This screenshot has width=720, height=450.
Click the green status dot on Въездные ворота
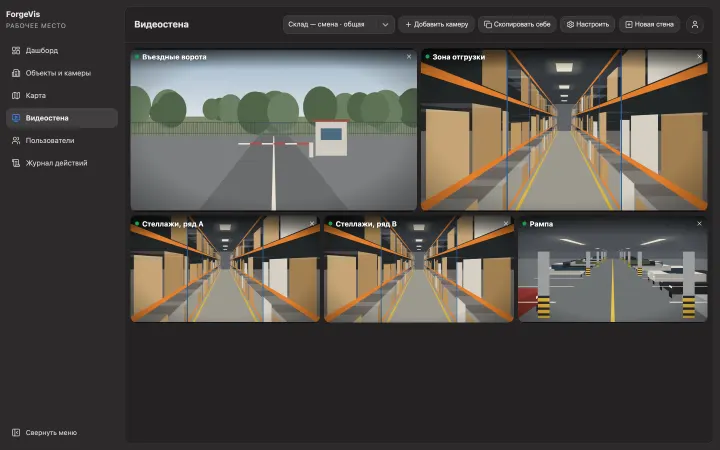click(x=137, y=56)
